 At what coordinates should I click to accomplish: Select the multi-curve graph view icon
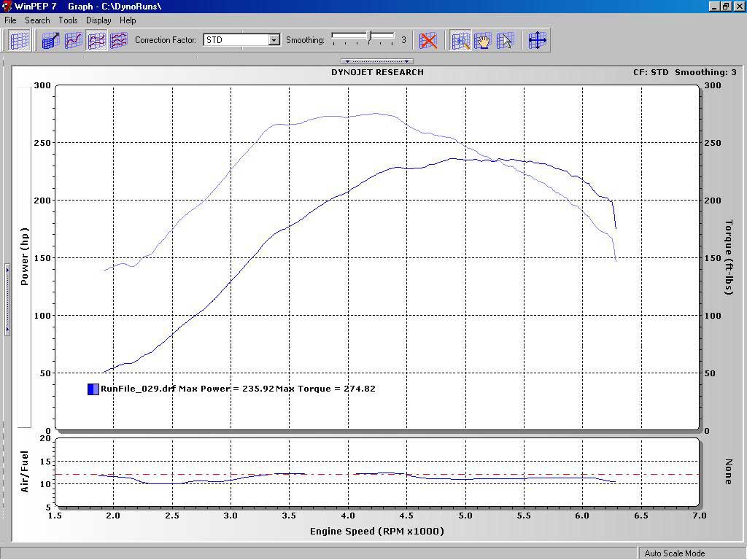[x=119, y=41]
